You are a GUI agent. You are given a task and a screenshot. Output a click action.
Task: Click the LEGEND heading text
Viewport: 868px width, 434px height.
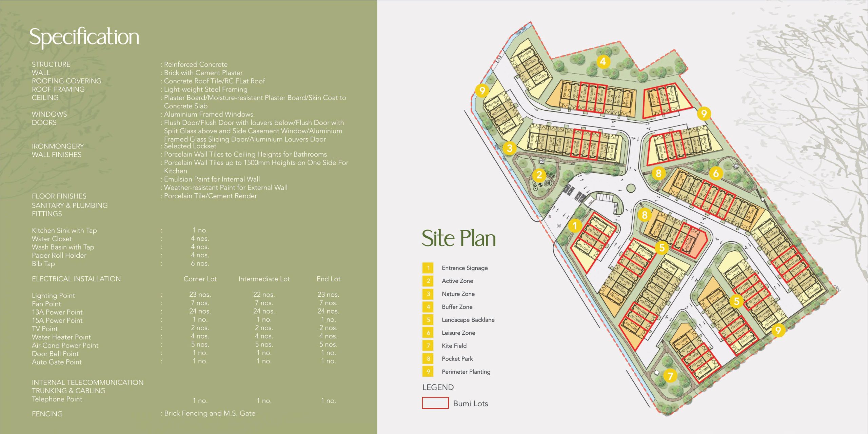click(x=438, y=387)
